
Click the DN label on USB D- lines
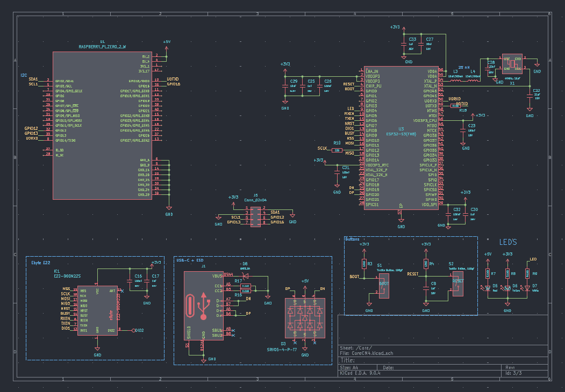(248, 299)
